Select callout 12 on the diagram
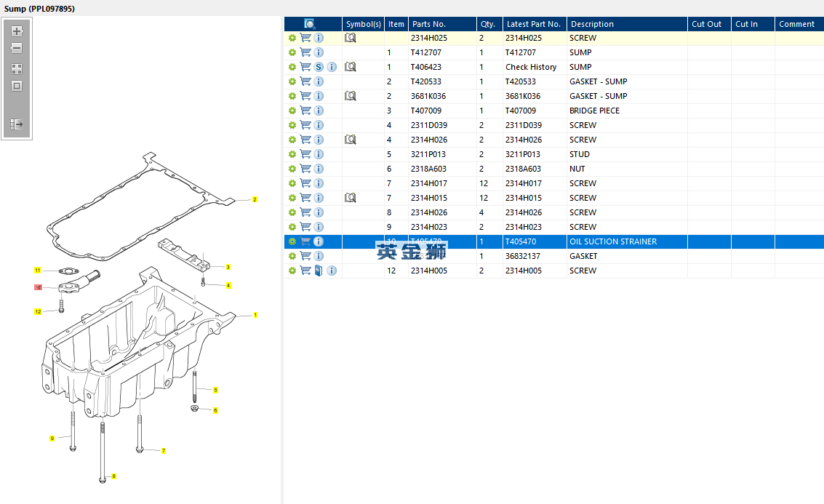 tap(38, 312)
